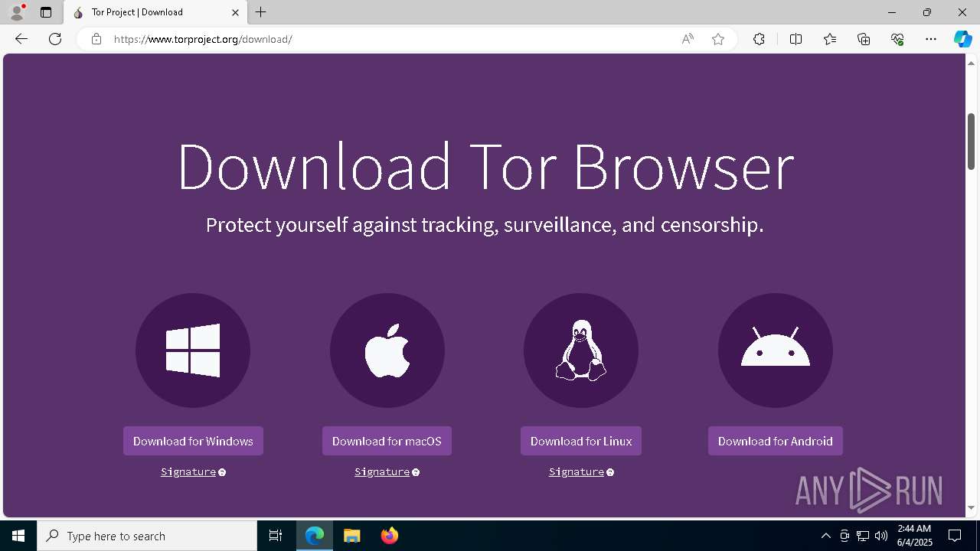Open File Explorer from taskbar
This screenshot has height=551, width=980.
point(351,536)
